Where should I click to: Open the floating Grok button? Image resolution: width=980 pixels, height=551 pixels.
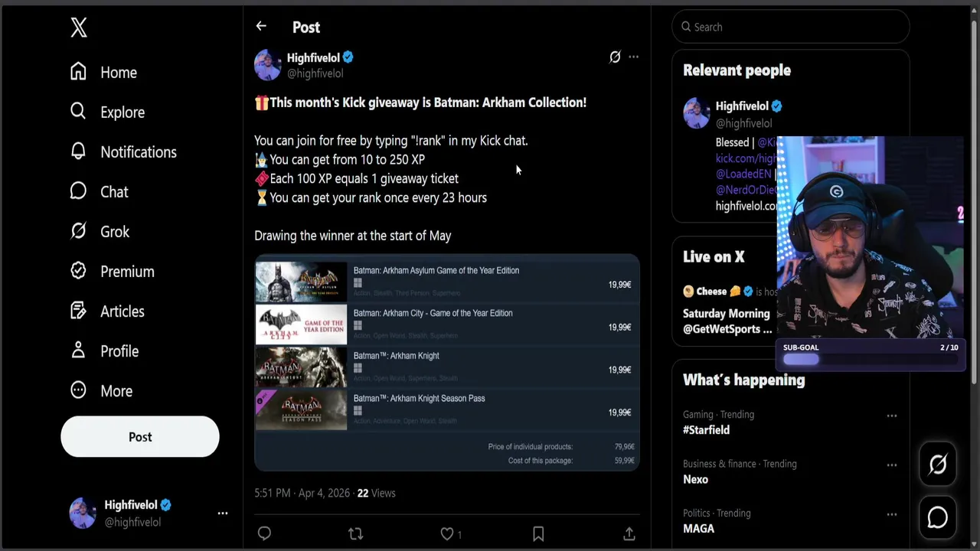[938, 465]
